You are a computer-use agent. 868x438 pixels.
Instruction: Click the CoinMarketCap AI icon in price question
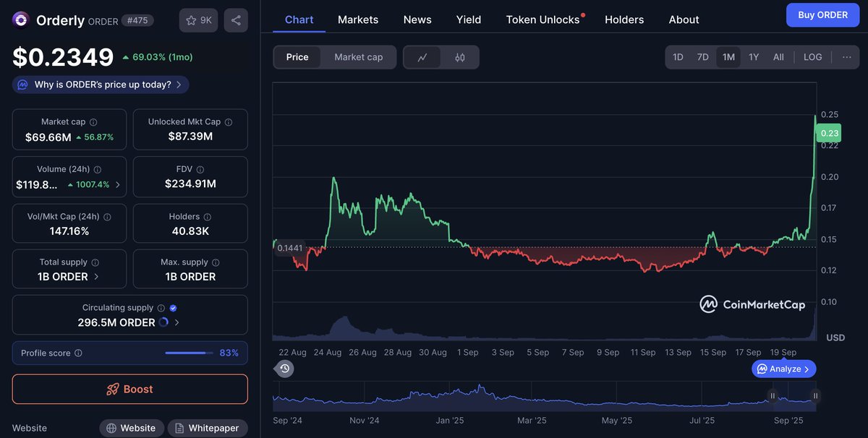pyautogui.click(x=22, y=85)
